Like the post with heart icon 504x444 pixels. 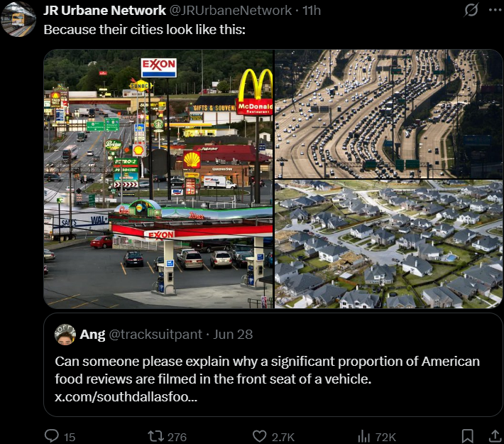259,436
